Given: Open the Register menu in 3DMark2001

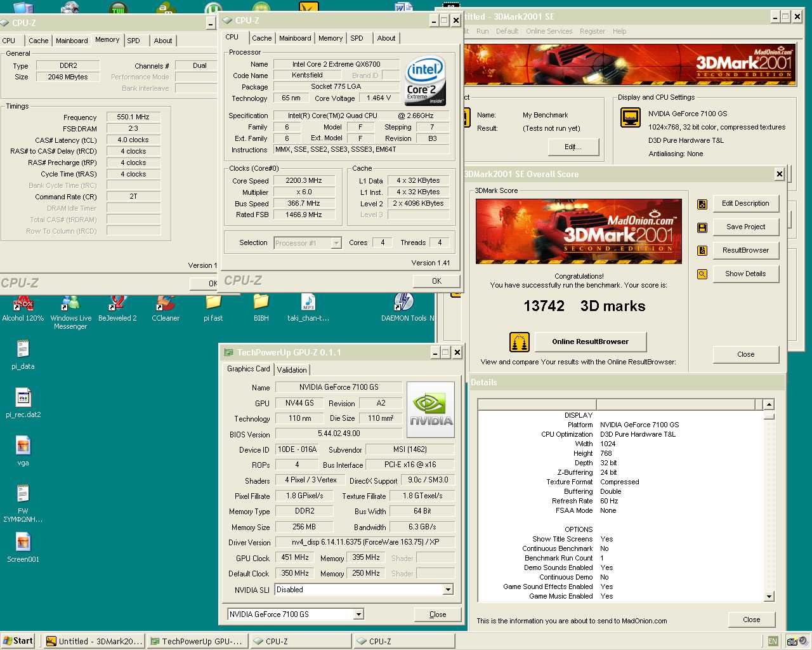Looking at the screenshot, I should point(592,31).
